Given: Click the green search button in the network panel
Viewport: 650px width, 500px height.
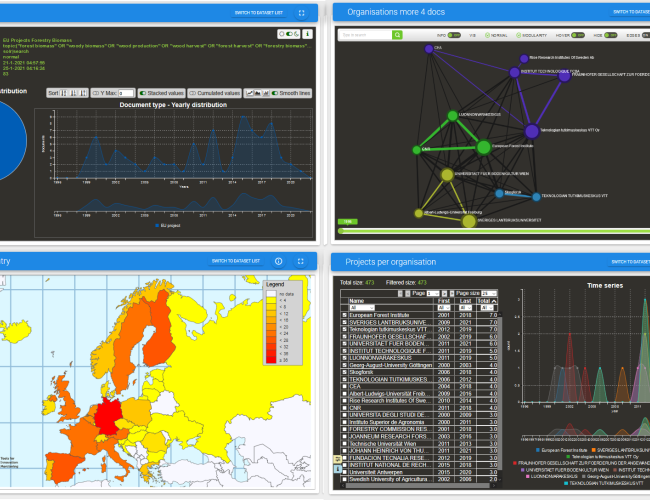Looking at the screenshot, I should coord(397,35).
